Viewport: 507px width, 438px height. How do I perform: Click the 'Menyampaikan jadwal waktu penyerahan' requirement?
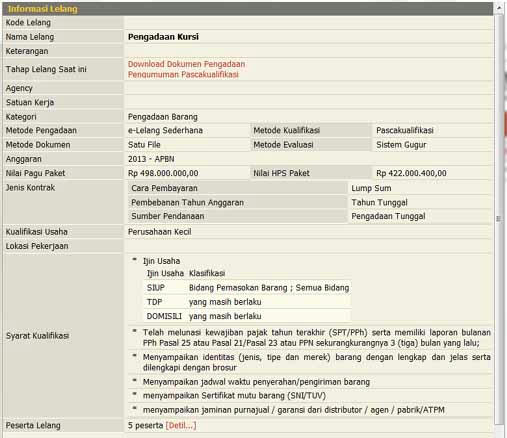(x=256, y=382)
